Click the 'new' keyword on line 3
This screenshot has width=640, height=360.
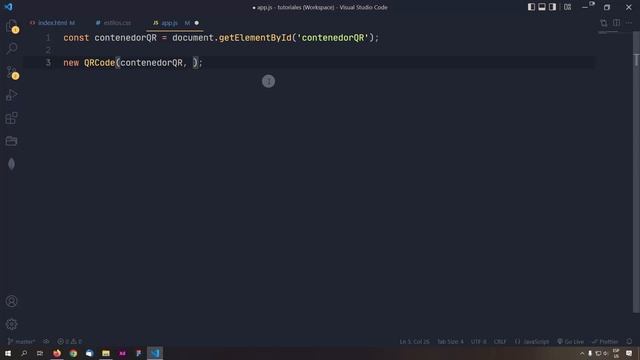coord(71,62)
